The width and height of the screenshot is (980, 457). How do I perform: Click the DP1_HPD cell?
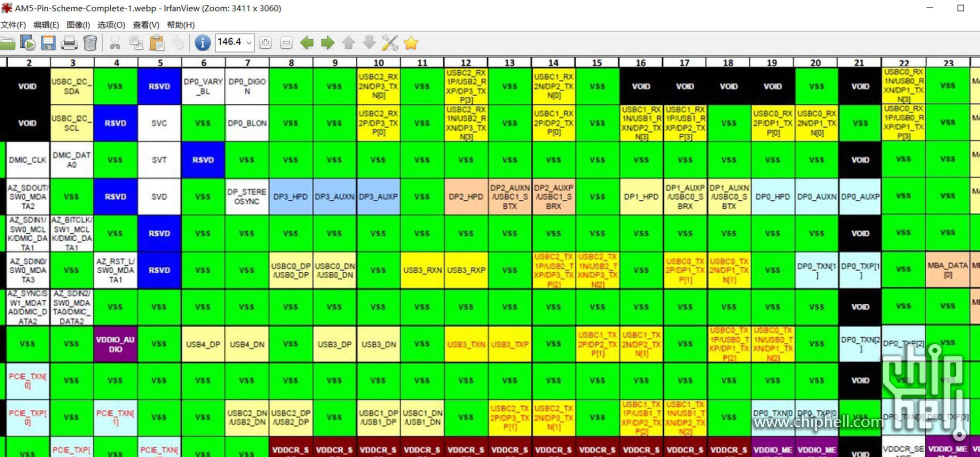(641, 196)
